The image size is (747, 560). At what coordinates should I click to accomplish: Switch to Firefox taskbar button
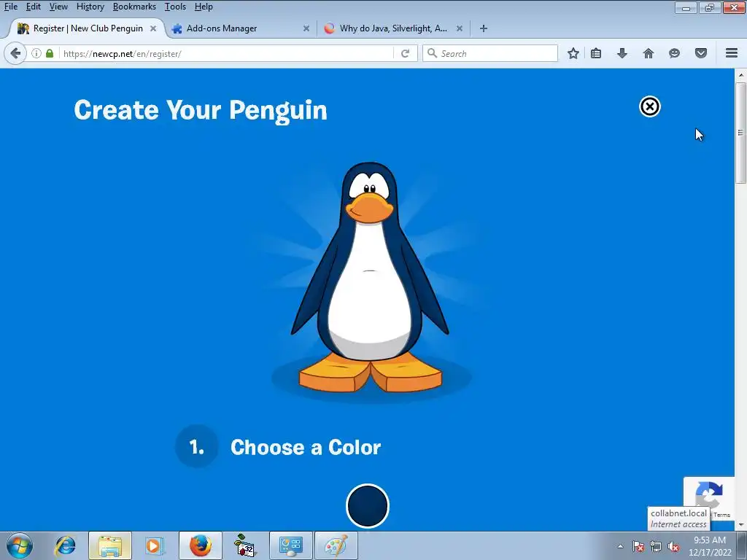pos(201,545)
